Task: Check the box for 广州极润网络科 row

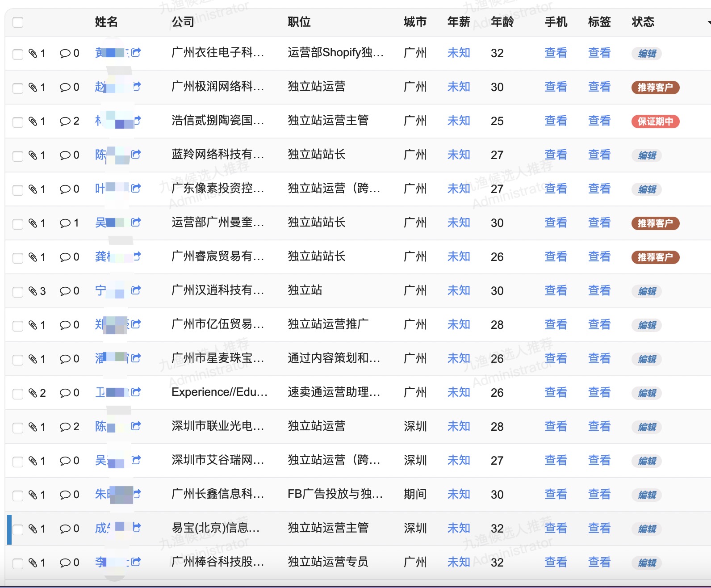Action: [18, 88]
